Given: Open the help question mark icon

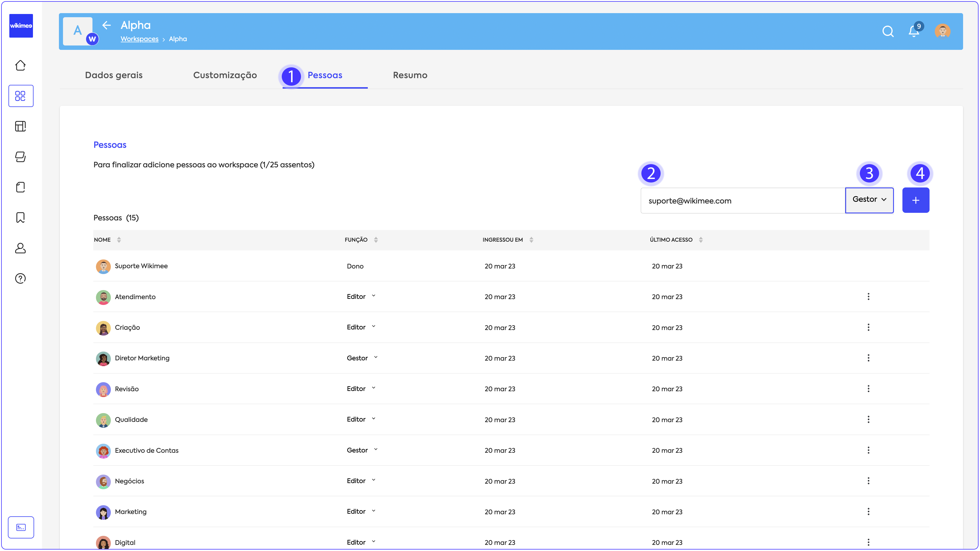Looking at the screenshot, I should click(x=20, y=278).
